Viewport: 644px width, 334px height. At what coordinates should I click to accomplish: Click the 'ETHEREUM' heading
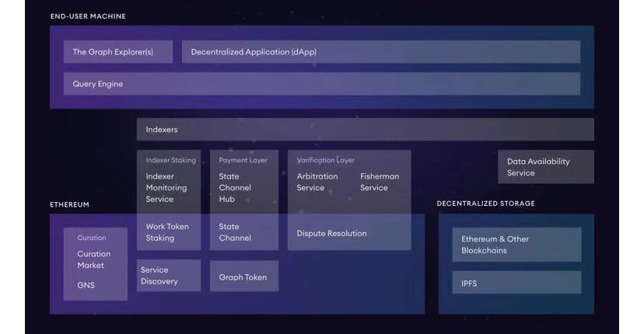[x=69, y=205]
